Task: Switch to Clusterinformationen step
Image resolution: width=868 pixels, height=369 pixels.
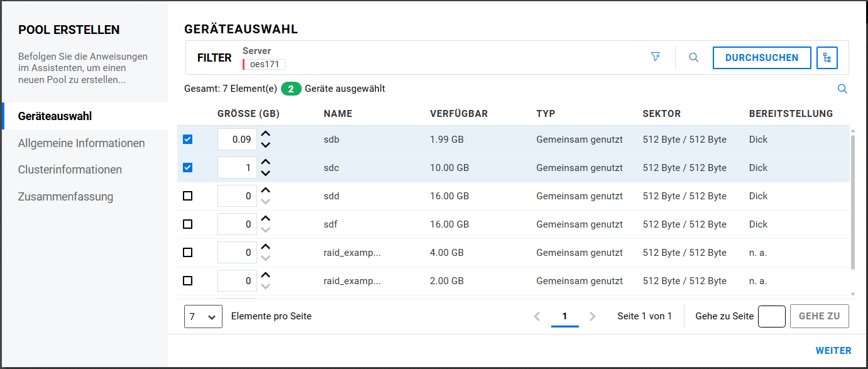Action: (x=70, y=170)
